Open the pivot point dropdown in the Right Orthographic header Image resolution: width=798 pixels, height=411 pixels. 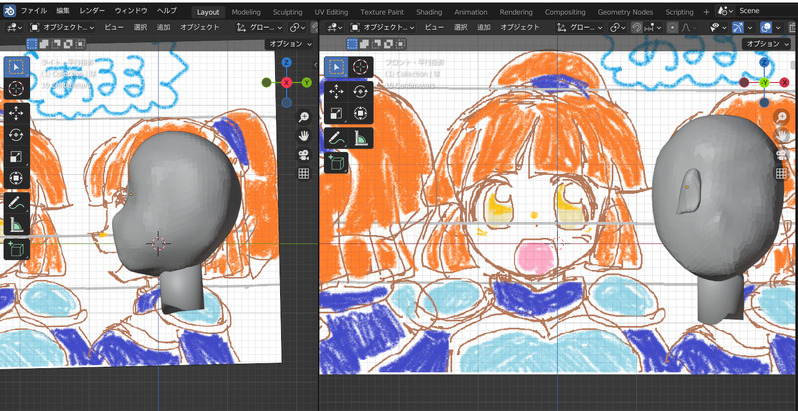click(x=298, y=27)
